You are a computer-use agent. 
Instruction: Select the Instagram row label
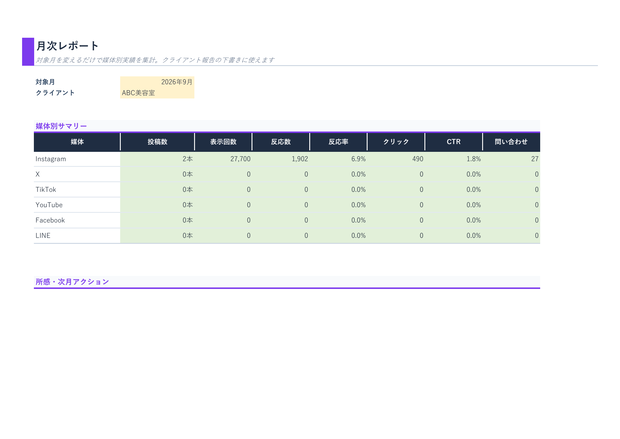(x=77, y=159)
